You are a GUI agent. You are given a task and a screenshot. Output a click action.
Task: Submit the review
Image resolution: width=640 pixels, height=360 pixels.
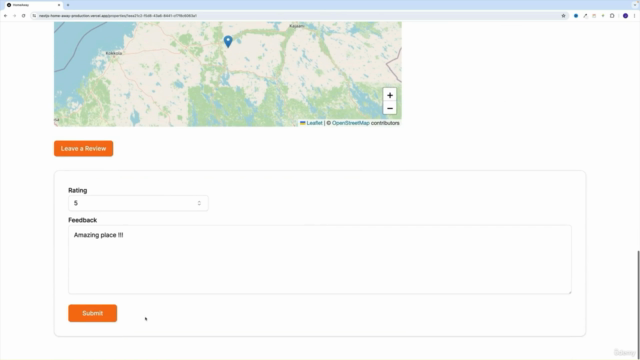coord(93,313)
